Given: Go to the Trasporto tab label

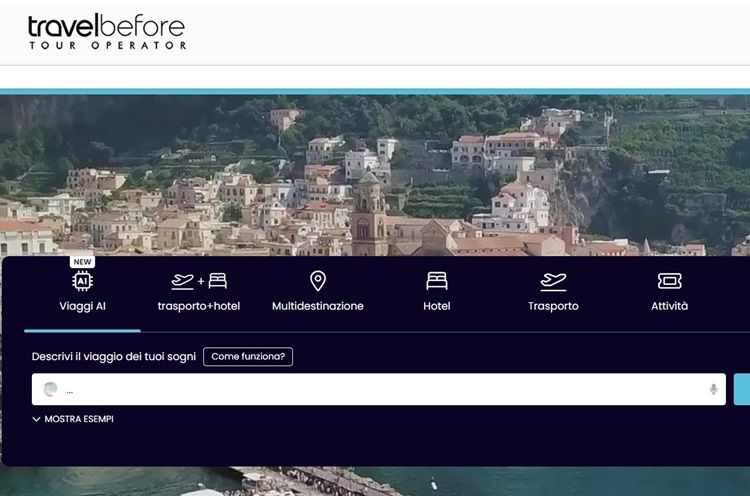Looking at the screenshot, I should (553, 306).
